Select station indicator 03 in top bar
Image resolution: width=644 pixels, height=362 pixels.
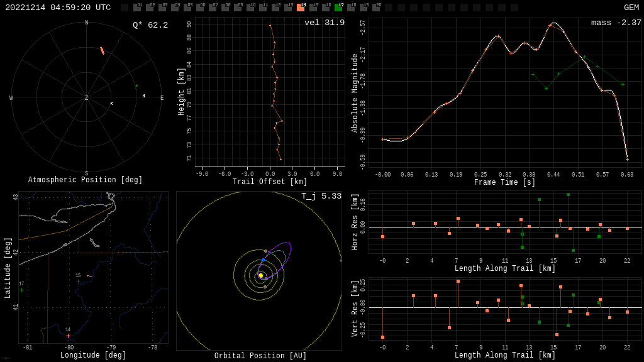click(162, 7)
